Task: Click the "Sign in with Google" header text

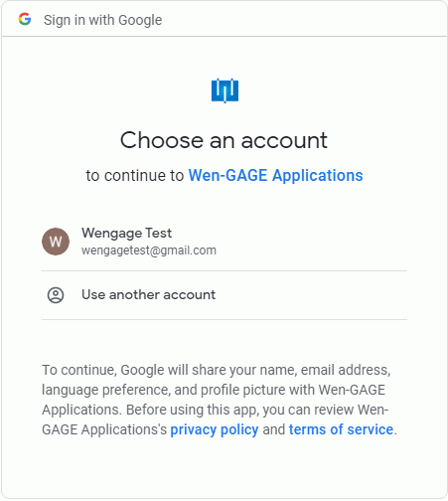Action: [103, 20]
